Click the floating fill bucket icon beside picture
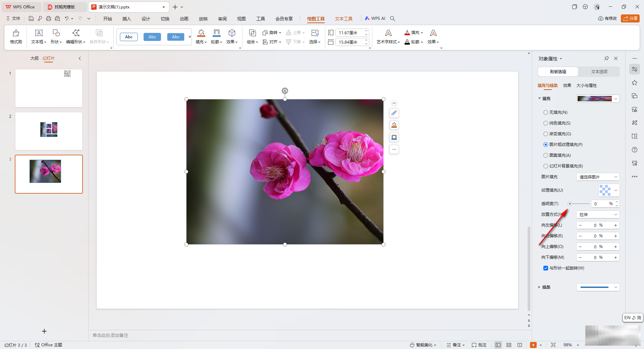The image size is (644, 349). (394, 125)
